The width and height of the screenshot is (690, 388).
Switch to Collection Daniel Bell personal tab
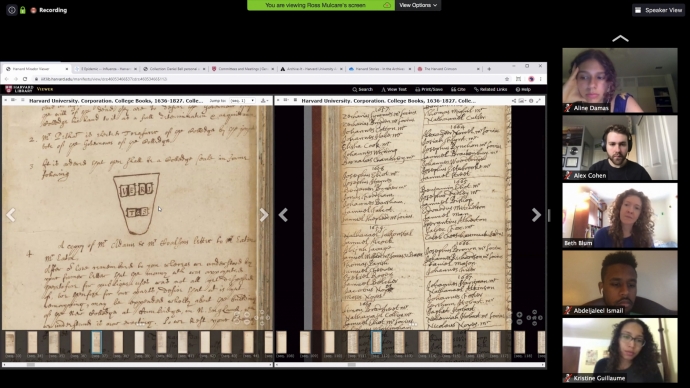coord(173,69)
